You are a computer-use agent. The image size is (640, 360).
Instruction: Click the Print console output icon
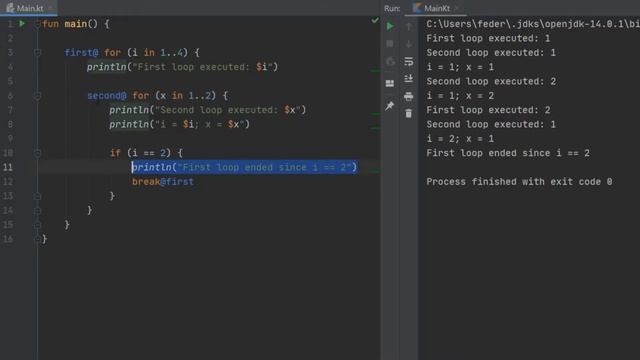(x=409, y=96)
